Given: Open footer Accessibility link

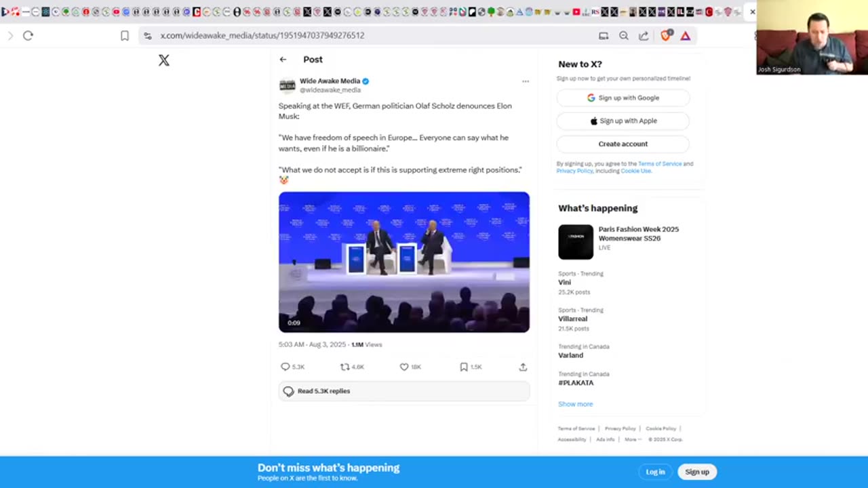Looking at the screenshot, I should (x=572, y=439).
